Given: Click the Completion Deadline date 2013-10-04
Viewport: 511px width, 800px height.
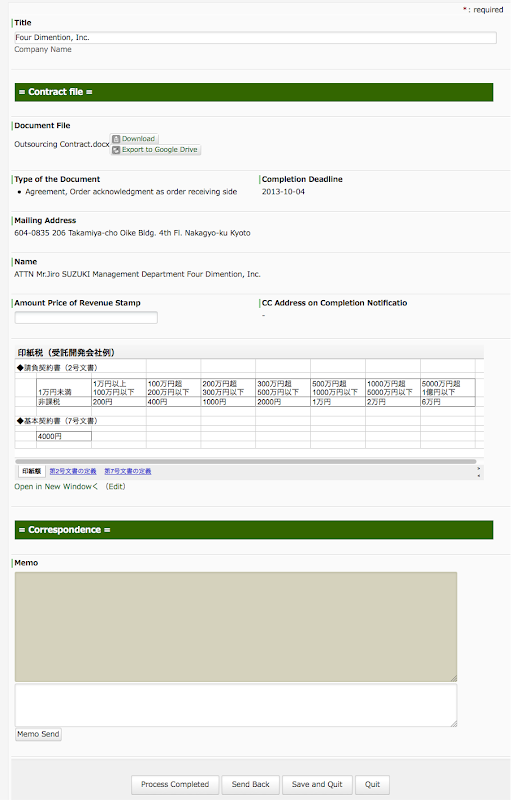Looking at the screenshot, I should (x=284, y=192).
